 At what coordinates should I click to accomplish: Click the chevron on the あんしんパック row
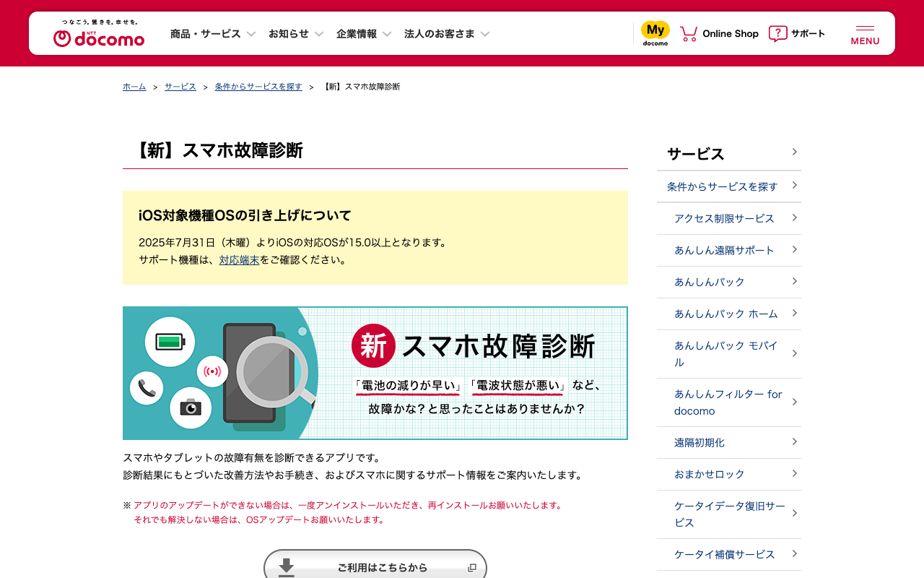[x=794, y=280]
